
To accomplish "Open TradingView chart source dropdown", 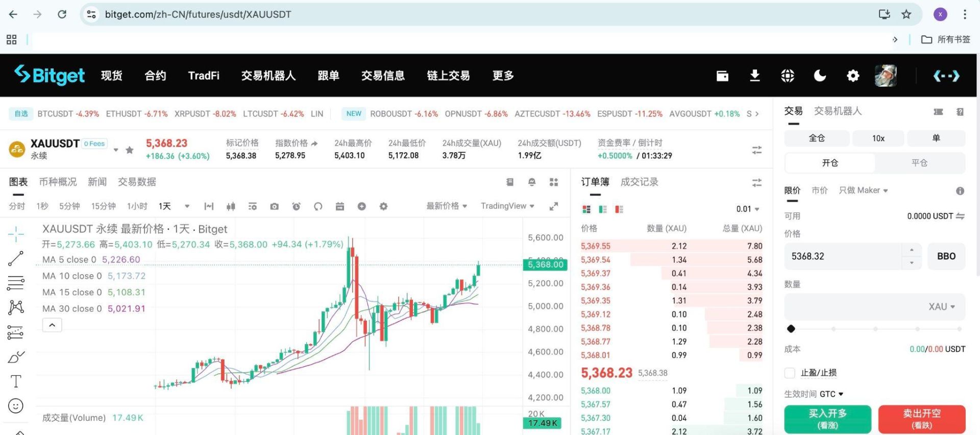I will (x=507, y=206).
